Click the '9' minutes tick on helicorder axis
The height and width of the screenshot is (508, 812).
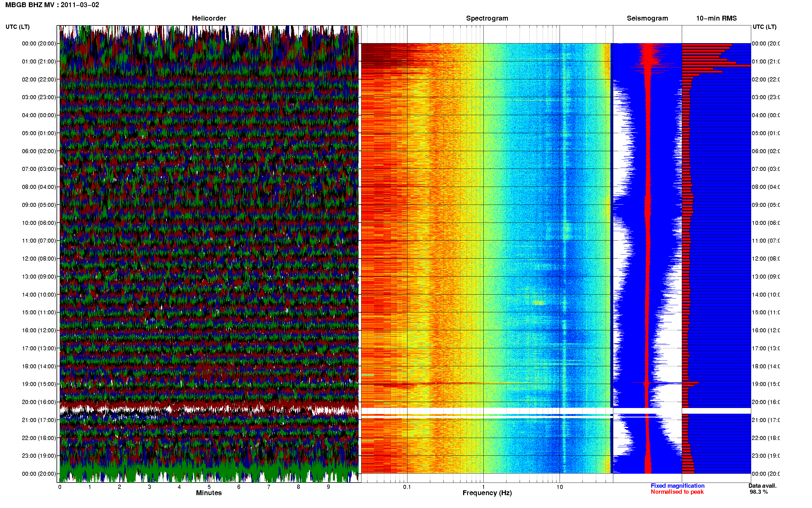328,487
